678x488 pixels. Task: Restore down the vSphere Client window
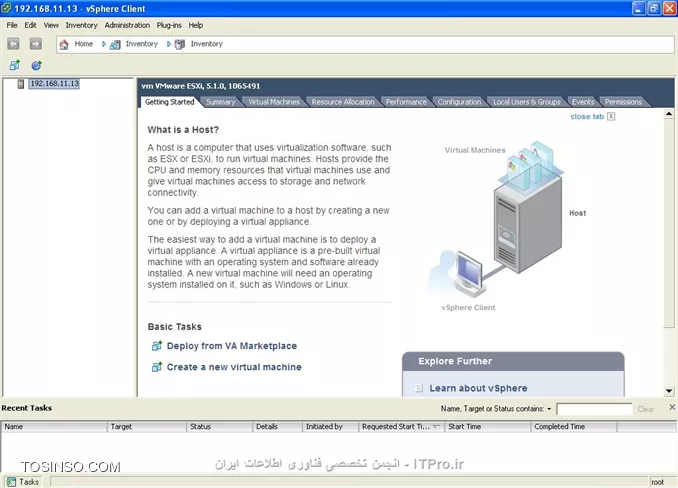tap(654, 8)
